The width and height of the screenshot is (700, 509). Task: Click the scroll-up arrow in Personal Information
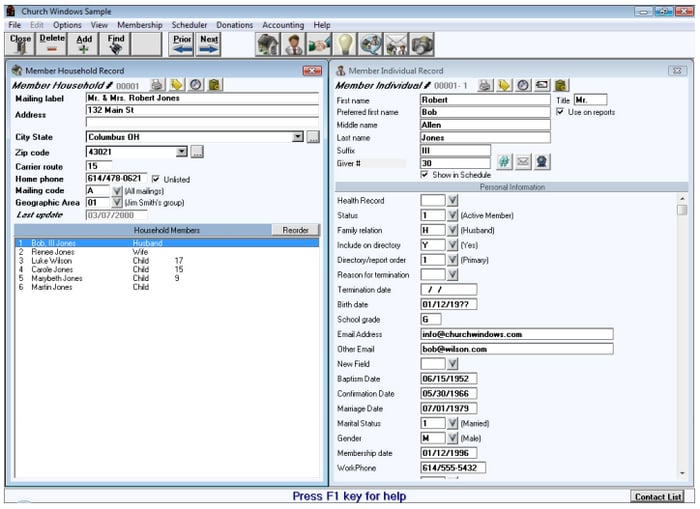click(682, 198)
